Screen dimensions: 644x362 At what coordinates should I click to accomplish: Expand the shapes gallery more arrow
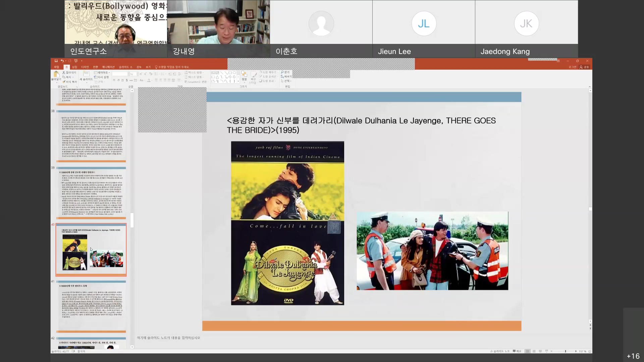238,81
